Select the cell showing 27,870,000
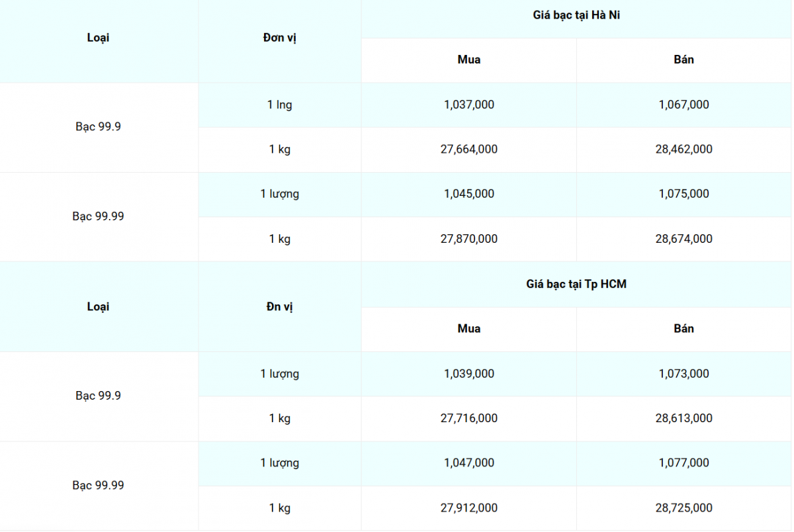 (469, 239)
